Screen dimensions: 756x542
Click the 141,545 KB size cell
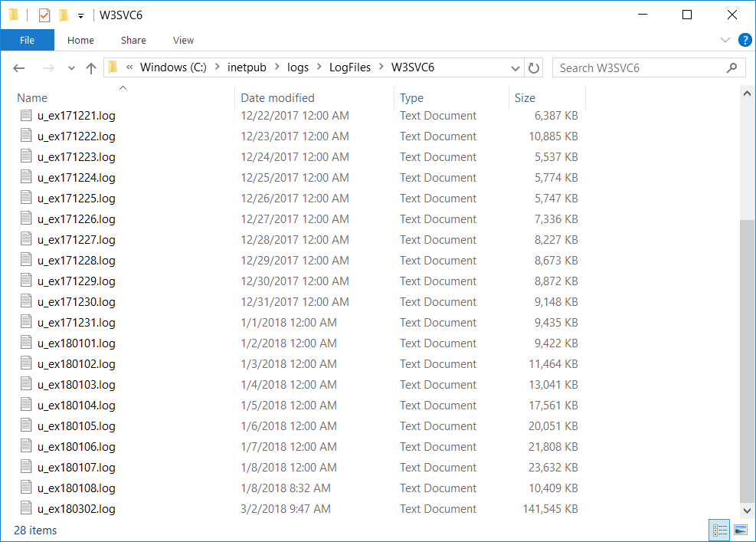click(550, 509)
